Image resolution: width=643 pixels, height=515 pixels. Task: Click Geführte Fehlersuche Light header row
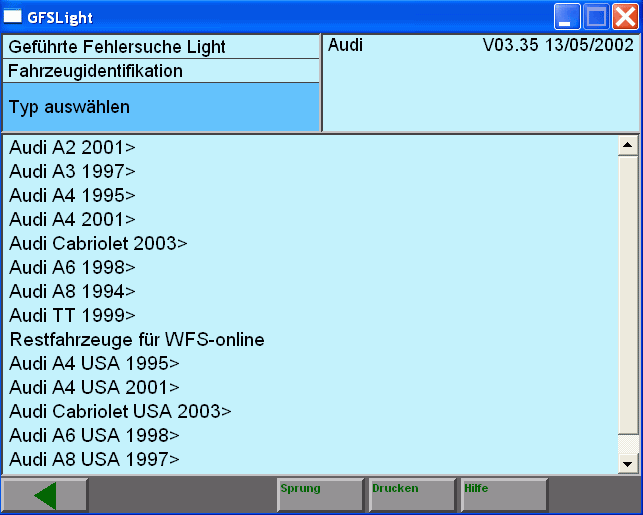161,47
